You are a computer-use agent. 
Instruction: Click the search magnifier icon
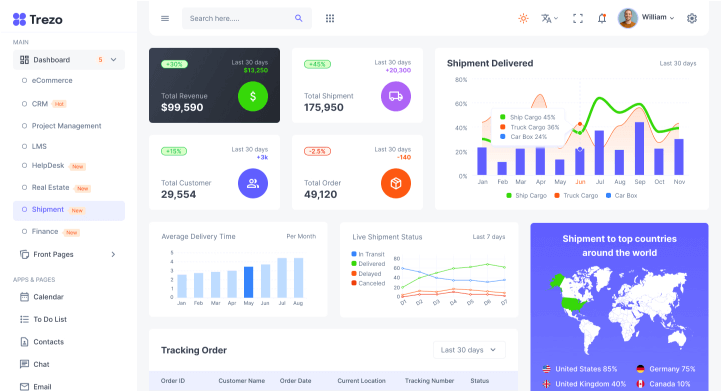[x=299, y=18]
